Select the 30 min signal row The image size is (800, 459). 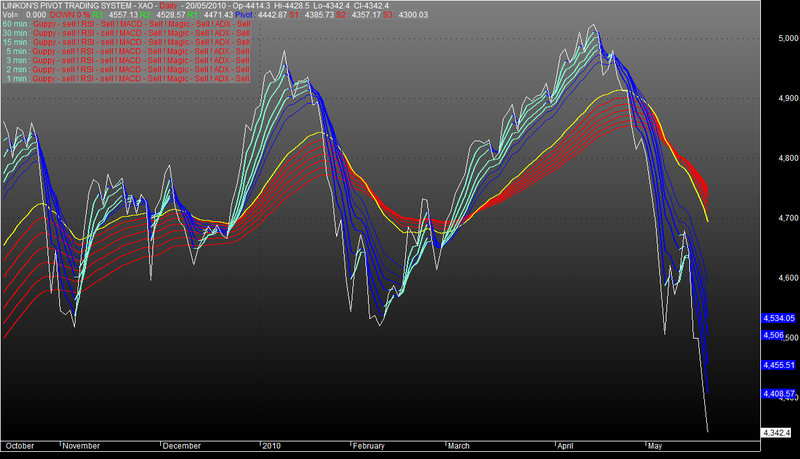point(126,33)
